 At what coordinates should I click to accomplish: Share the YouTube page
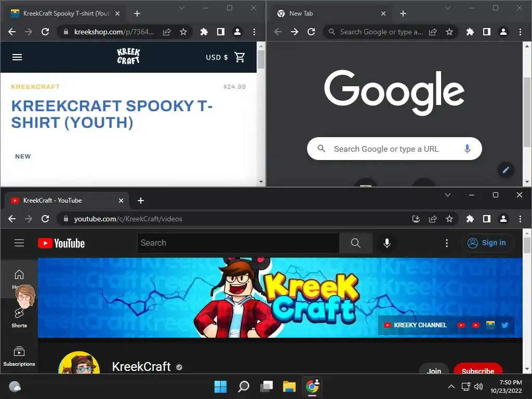coord(433,219)
